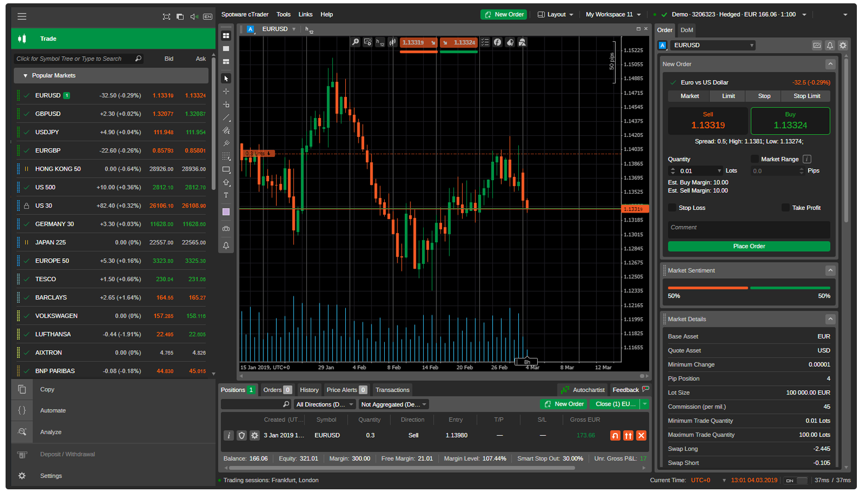The width and height of the screenshot is (868, 496).
Task: Open the My Workspace 11 dropdown
Action: (614, 14)
